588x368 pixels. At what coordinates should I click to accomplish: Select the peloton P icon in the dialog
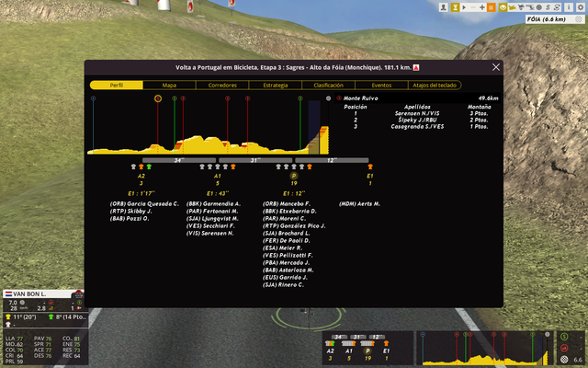(x=294, y=176)
